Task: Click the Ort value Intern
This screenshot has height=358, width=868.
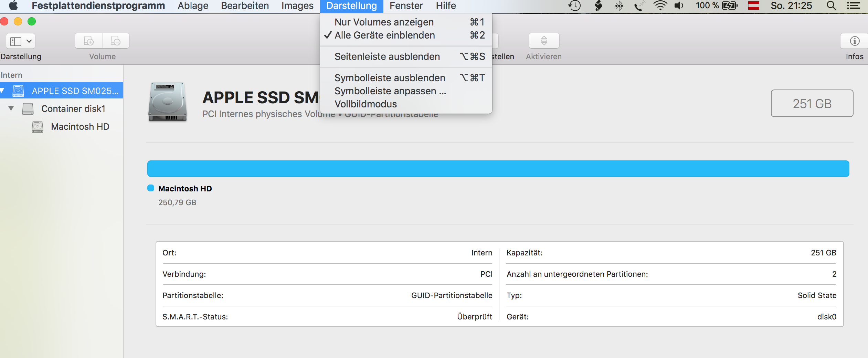Action: (482, 253)
